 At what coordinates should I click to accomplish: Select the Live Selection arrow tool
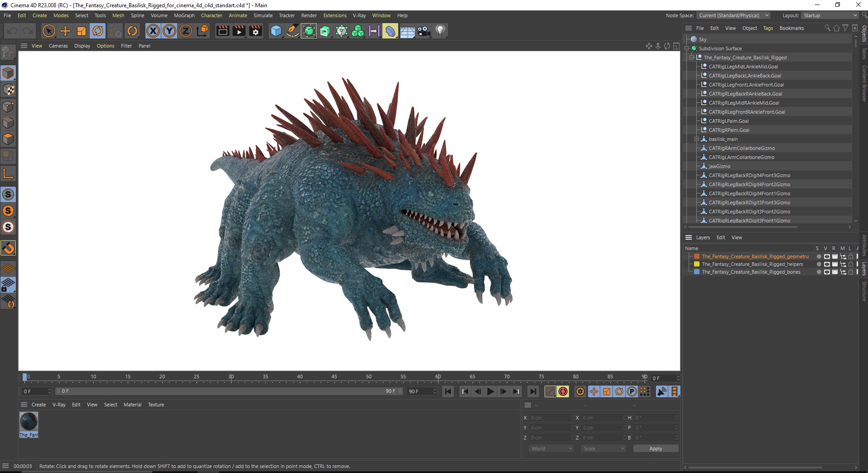pos(48,31)
